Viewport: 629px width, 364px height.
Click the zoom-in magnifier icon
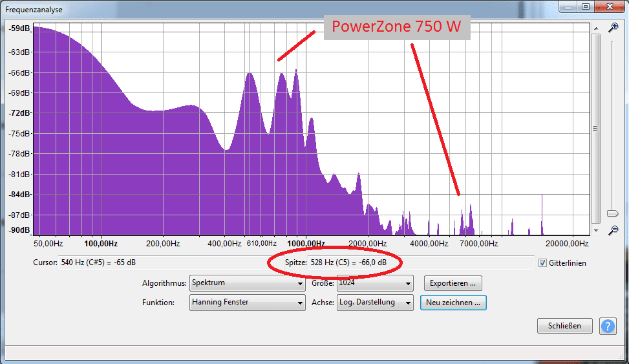click(x=613, y=27)
